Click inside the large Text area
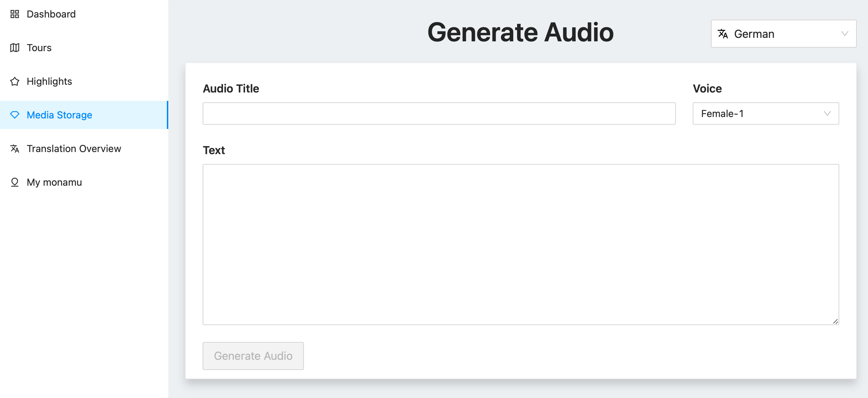Image resolution: width=868 pixels, height=398 pixels. click(x=521, y=244)
